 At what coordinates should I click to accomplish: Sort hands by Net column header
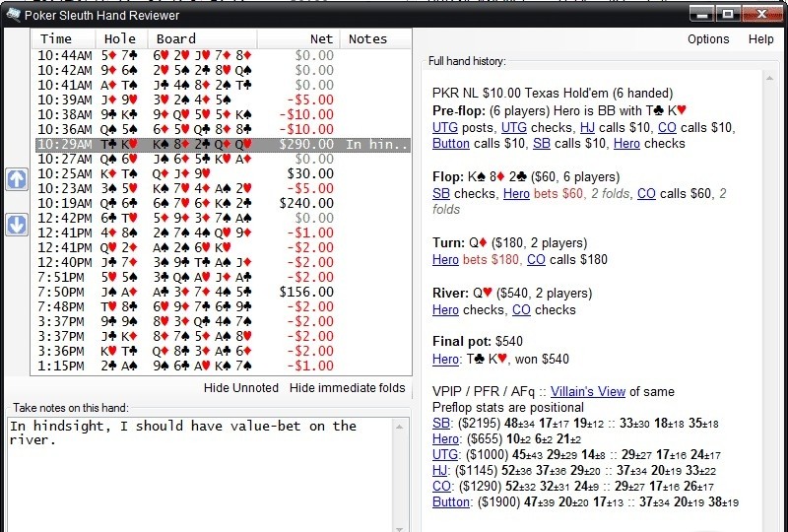click(x=320, y=38)
